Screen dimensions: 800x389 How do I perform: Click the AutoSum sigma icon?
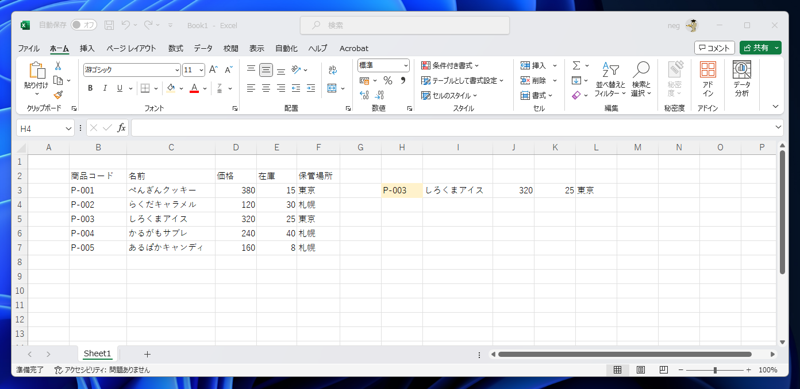(x=577, y=66)
